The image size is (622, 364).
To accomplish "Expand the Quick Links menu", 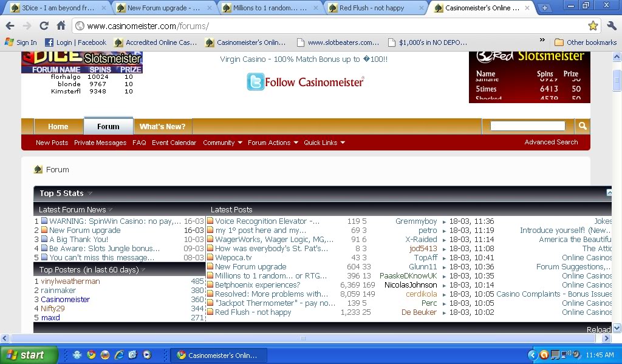I will click(x=324, y=143).
